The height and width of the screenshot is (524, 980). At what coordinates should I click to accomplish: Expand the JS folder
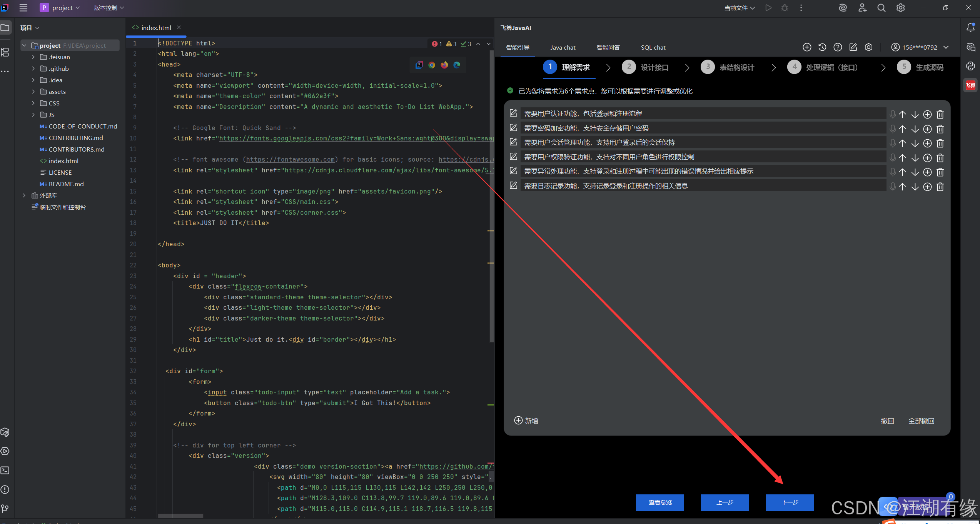point(33,115)
